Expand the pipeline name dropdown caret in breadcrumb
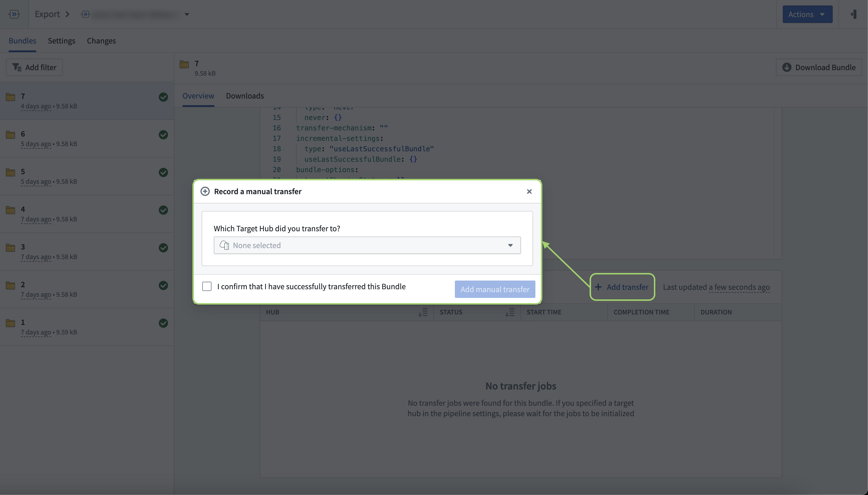This screenshot has height=495, width=868. pos(187,14)
